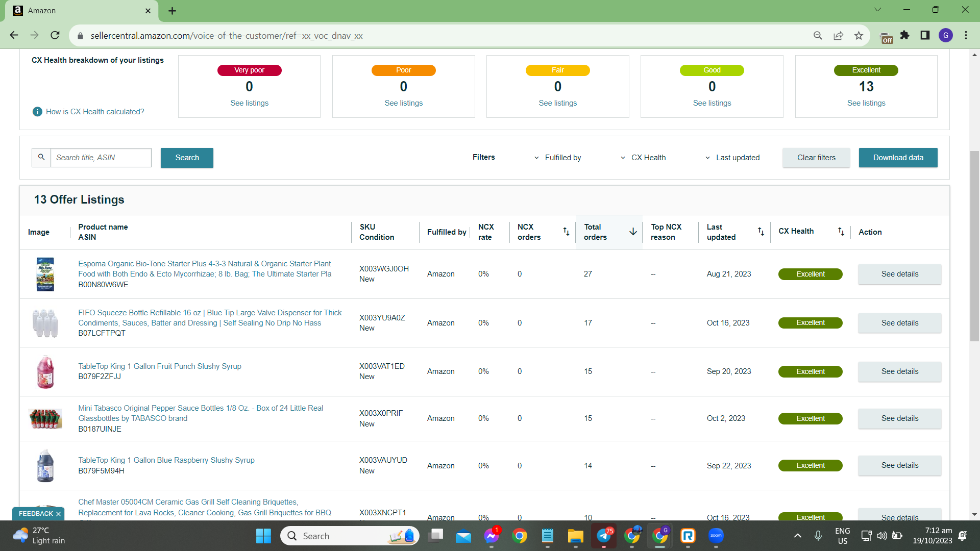Click the share page icon in address bar

(x=838, y=35)
